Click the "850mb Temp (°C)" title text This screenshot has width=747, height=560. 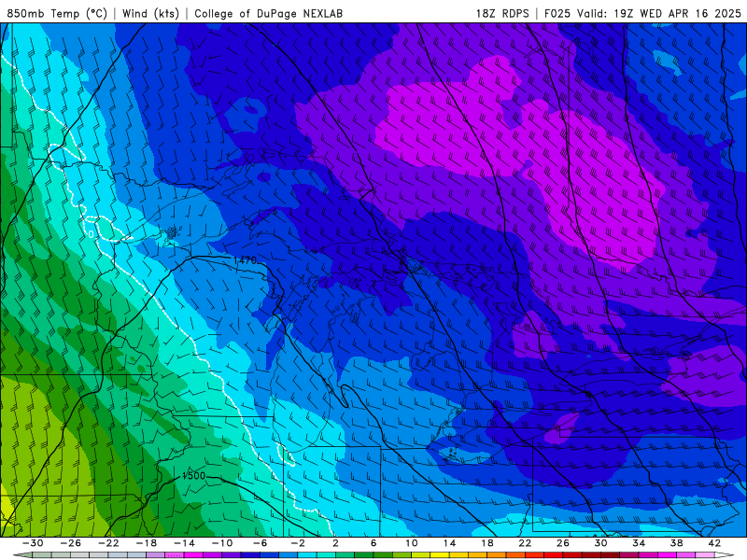pyautogui.click(x=57, y=13)
